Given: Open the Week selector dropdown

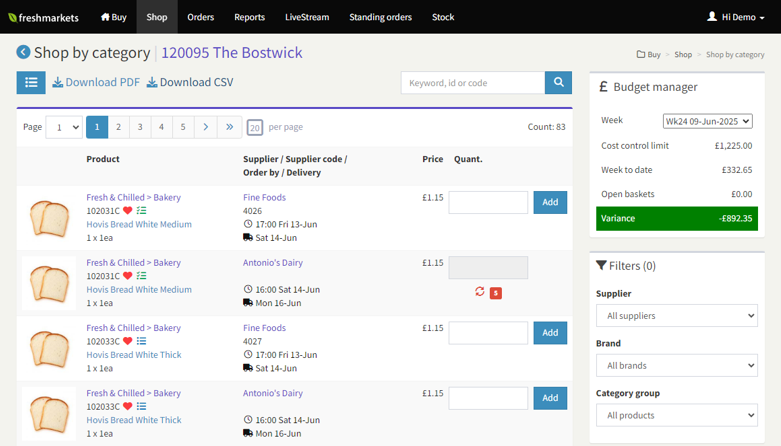Looking at the screenshot, I should tap(708, 121).
